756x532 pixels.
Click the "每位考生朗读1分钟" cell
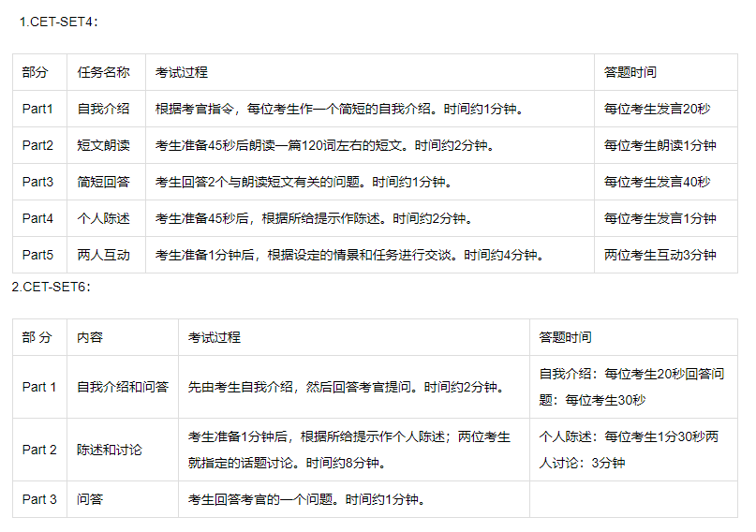coord(660,145)
